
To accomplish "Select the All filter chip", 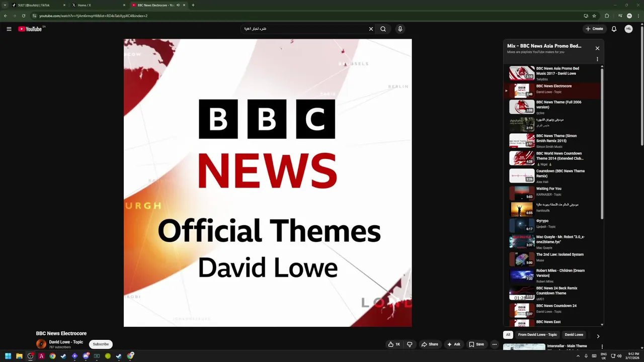I will click(x=508, y=335).
